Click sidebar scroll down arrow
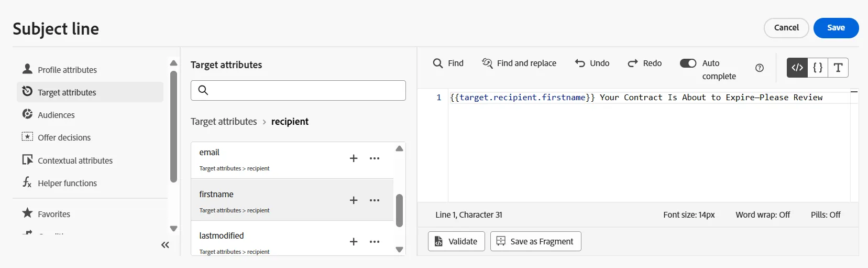 coord(173,229)
